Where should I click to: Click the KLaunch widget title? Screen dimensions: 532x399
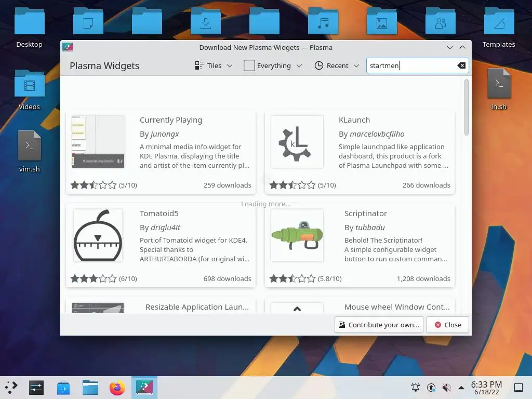[354, 120]
